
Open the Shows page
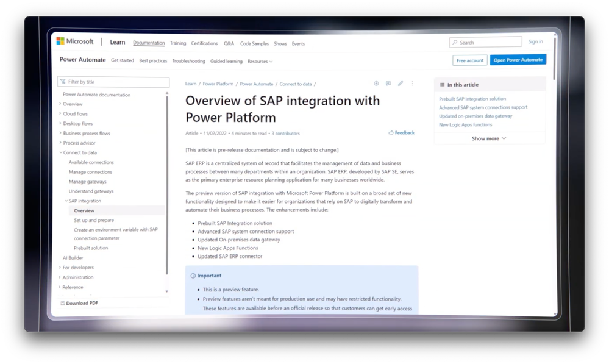[280, 43]
